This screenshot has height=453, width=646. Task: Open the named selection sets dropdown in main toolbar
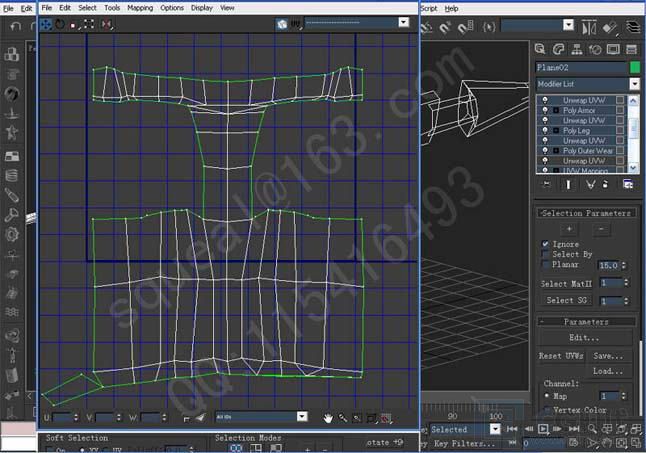pyautogui.click(x=568, y=25)
